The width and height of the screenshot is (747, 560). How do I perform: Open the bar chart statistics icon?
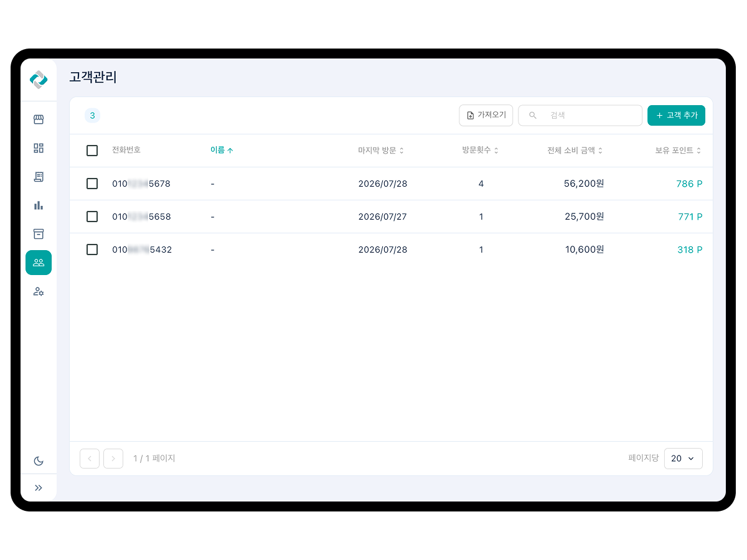(x=39, y=205)
